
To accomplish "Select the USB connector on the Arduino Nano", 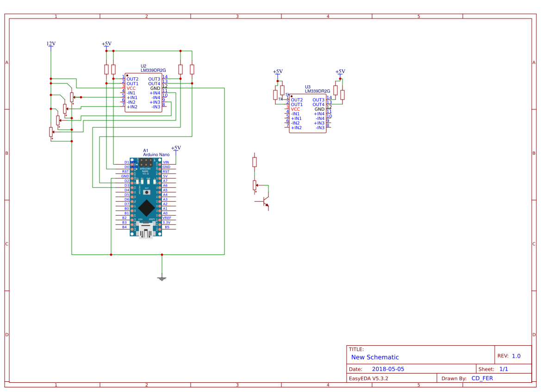I will pyautogui.click(x=147, y=230).
